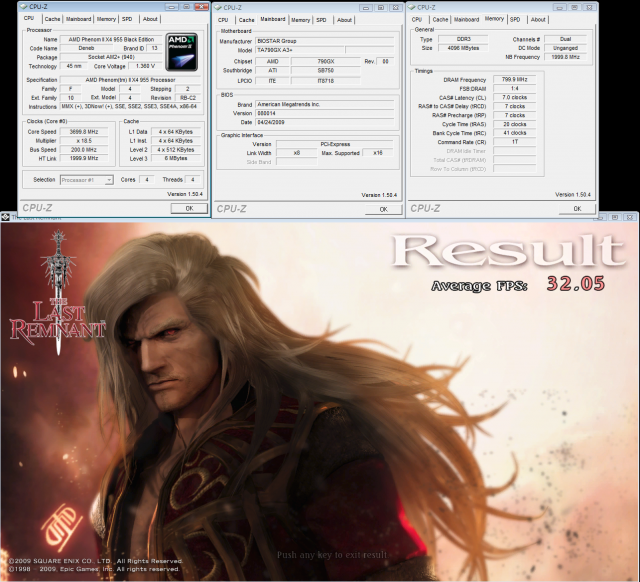Screen dimensions: 640x582
Task: Open Cache tab in third CPU-Z window
Action: tap(440, 19)
